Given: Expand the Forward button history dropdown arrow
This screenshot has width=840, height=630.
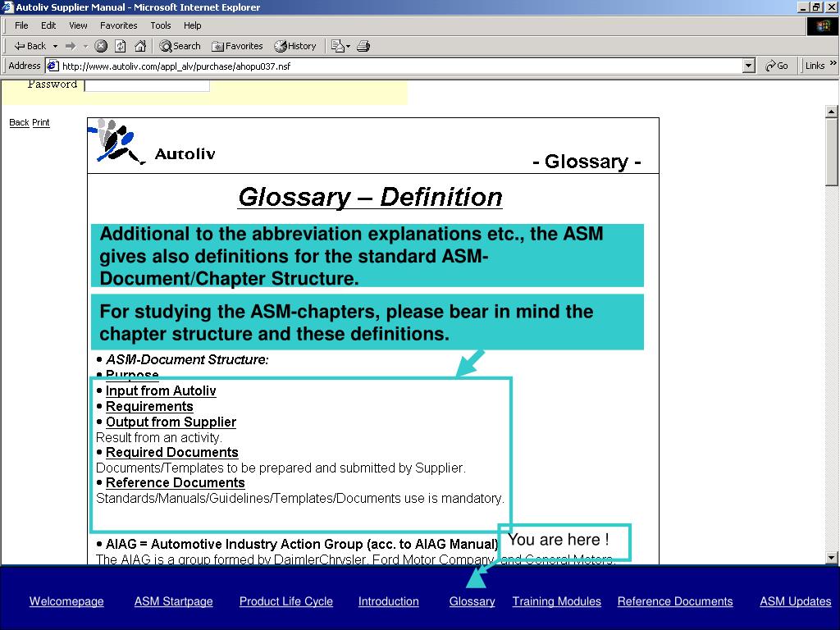Looking at the screenshot, I should [85, 46].
